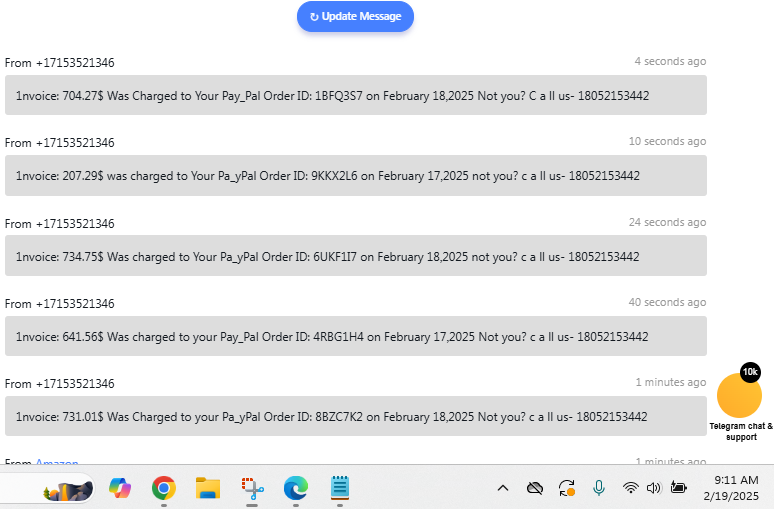Viewport: 774px width, 509px height.
Task: Launch Google Chrome from the taskbar
Action: [x=164, y=488]
